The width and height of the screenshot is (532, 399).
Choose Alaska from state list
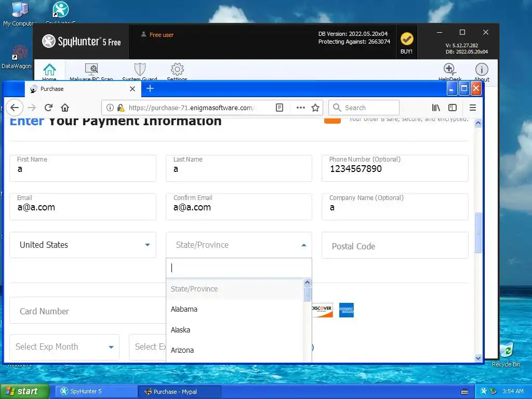coord(235,330)
